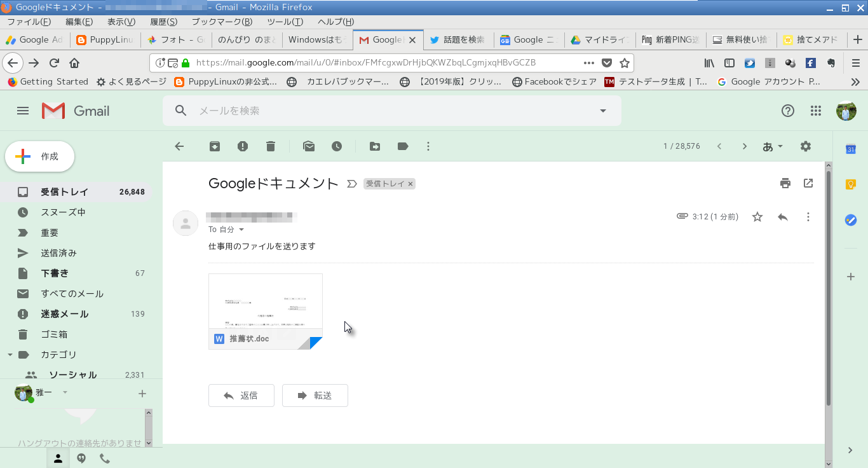Report email as spam
This screenshot has height=468, width=868.
pyautogui.click(x=243, y=146)
